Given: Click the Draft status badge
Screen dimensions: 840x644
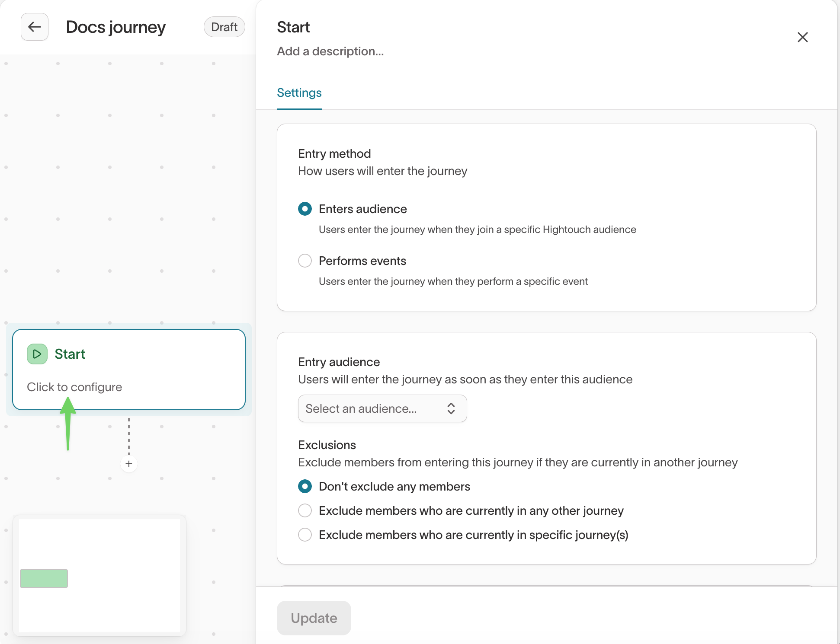Looking at the screenshot, I should pyautogui.click(x=224, y=27).
